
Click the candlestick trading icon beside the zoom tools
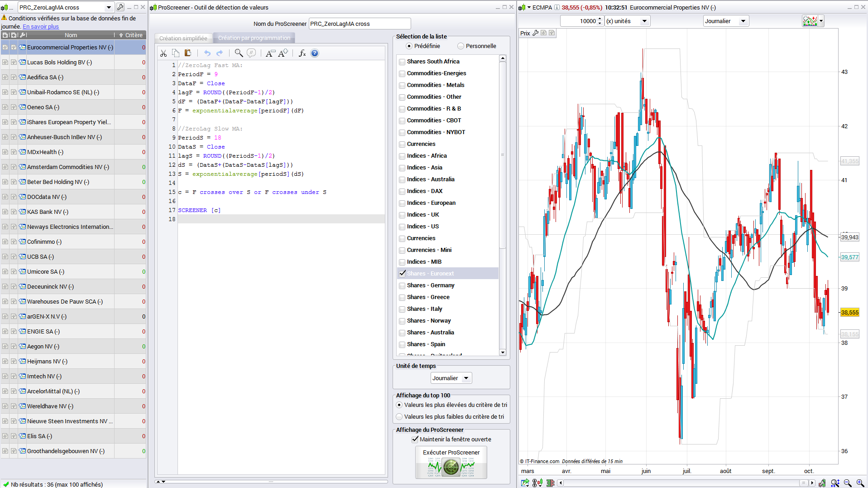pyautogui.click(x=822, y=483)
